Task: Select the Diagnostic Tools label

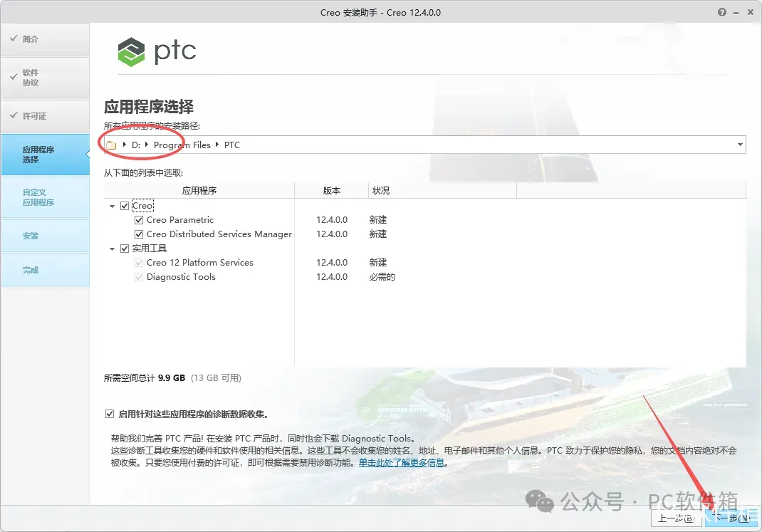Action: tap(181, 277)
